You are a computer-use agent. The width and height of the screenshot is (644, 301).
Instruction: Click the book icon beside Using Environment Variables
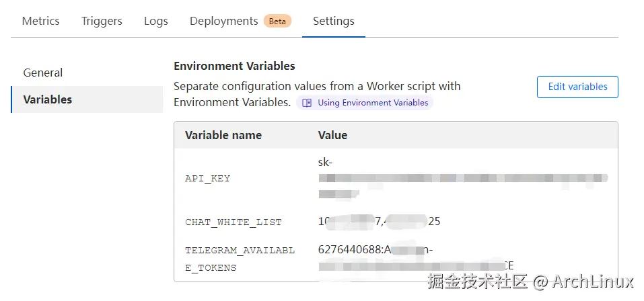pos(307,103)
